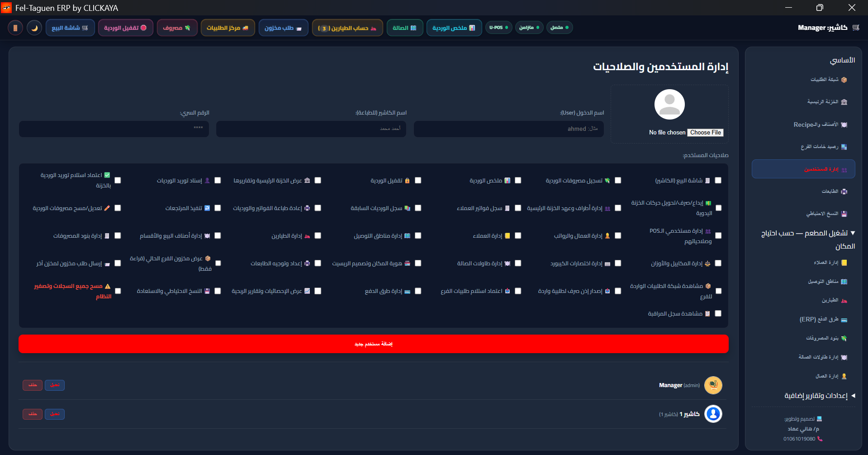Click the Manager user avatar
The height and width of the screenshot is (455, 868).
(713, 385)
